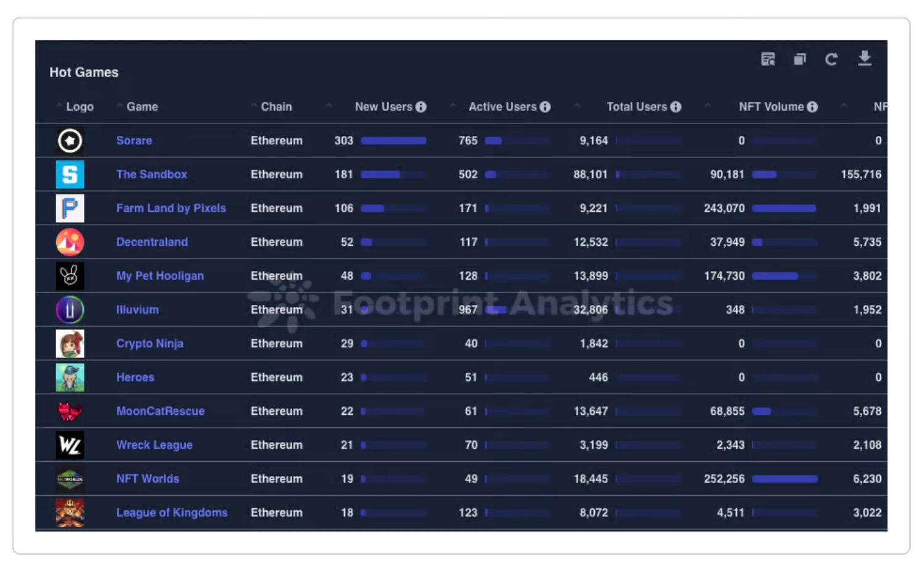
Task: Click the duplicate chart icon
Action: coord(800,59)
